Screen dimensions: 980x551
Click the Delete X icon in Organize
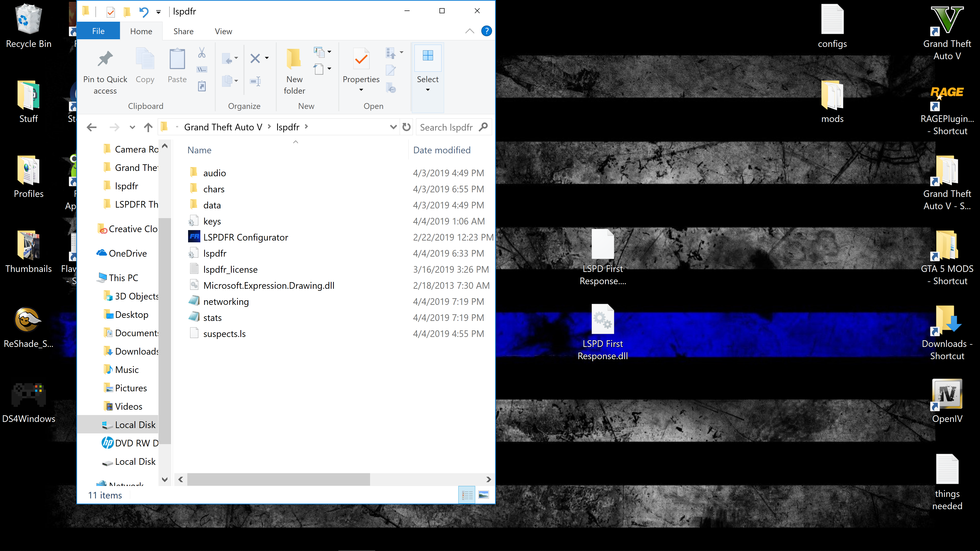coord(255,58)
